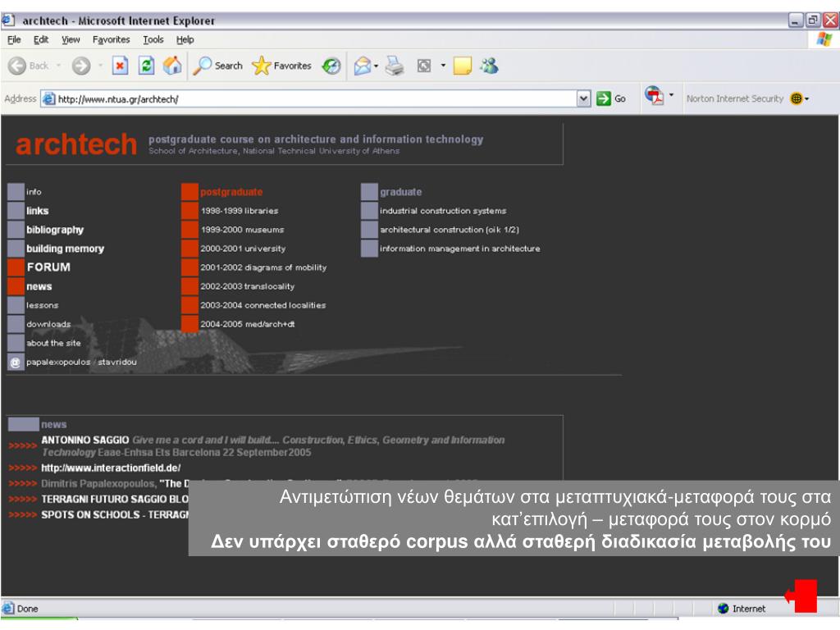The height and width of the screenshot is (630, 840).
Task: Click the Messenger people icon
Action: [489, 66]
